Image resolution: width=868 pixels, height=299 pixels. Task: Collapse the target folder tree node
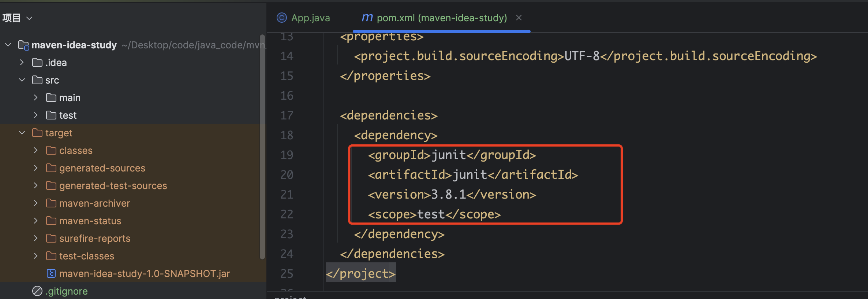[22, 133]
